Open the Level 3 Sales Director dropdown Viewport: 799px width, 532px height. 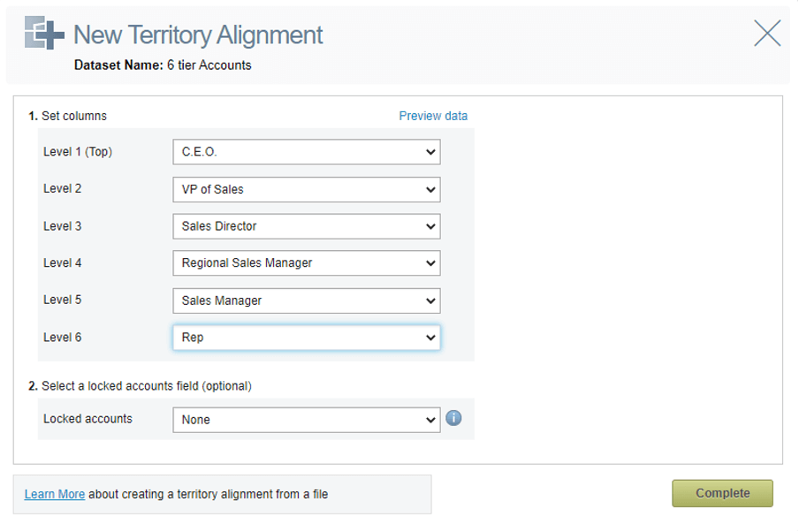pos(306,226)
